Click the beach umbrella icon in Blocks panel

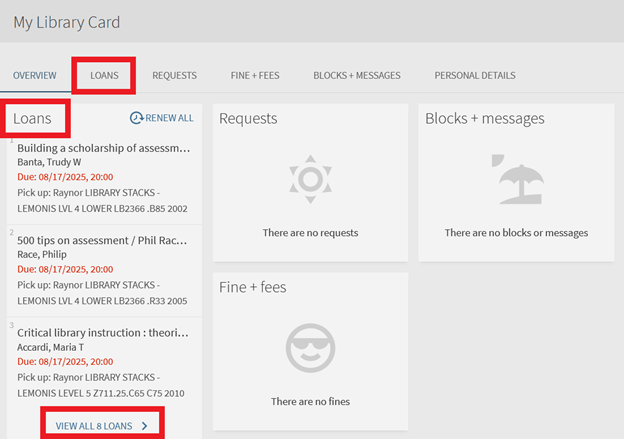pos(516,180)
